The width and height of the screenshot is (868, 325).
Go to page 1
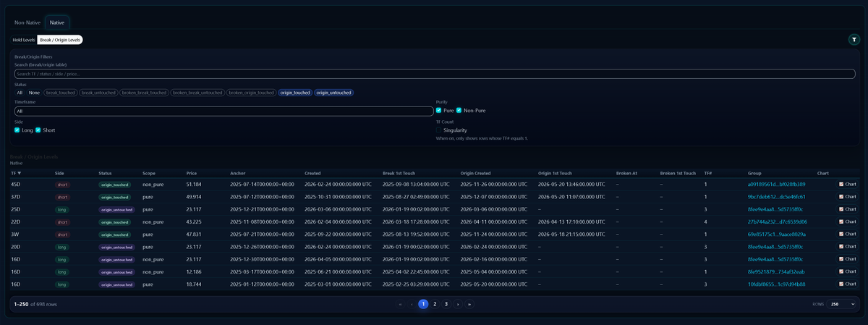point(423,305)
